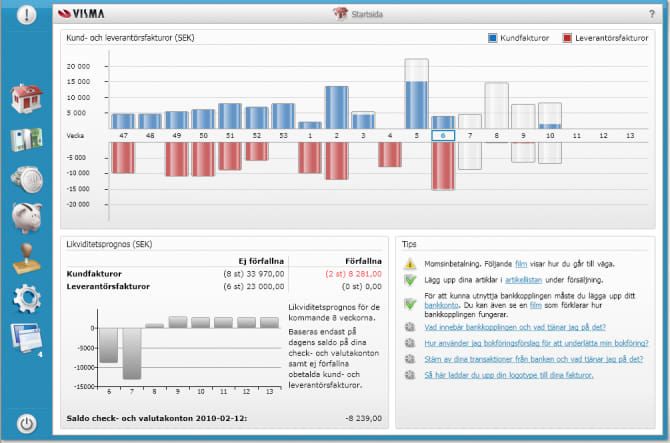Click the exclamation alert icon in the sidebar
The height and width of the screenshot is (443, 670).
pyautogui.click(x=27, y=15)
